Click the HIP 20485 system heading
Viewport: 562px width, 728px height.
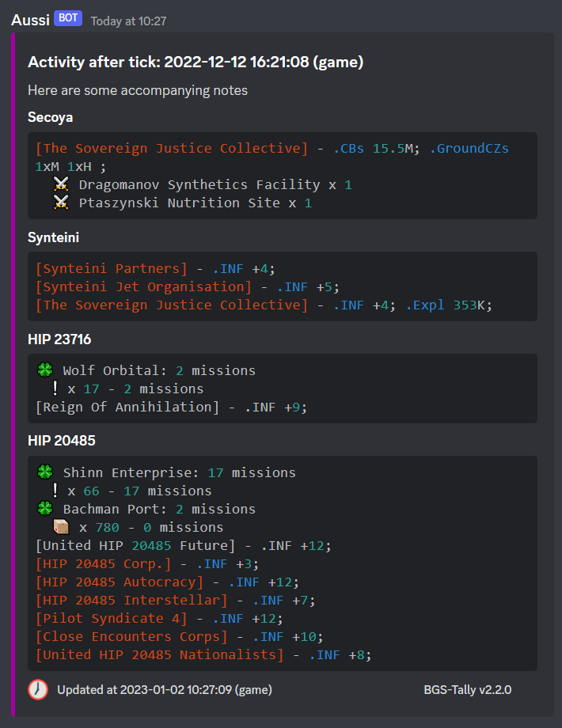coord(61,441)
